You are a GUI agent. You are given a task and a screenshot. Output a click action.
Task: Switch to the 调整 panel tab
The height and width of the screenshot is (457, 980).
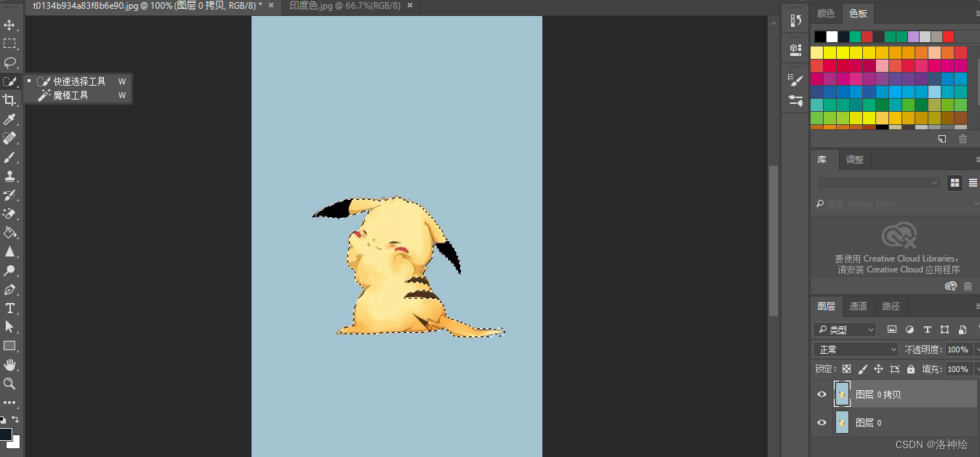pyautogui.click(x=855, y=160)
